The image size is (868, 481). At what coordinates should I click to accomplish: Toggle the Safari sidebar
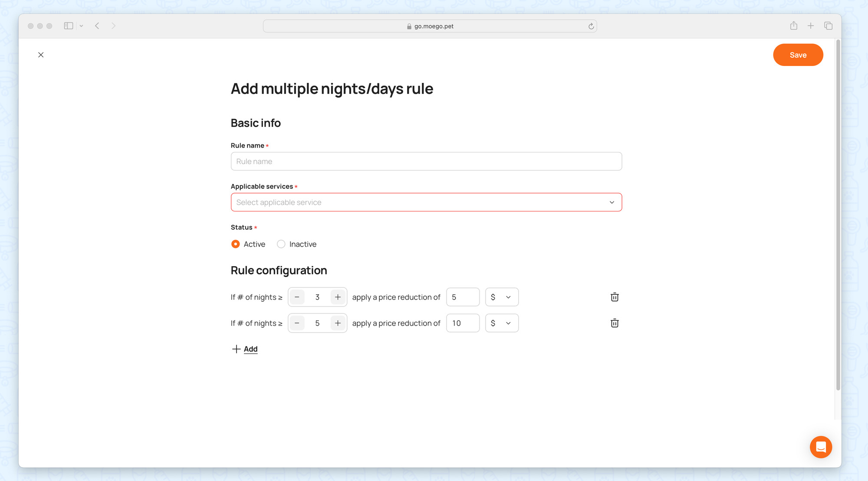point(69,26)
